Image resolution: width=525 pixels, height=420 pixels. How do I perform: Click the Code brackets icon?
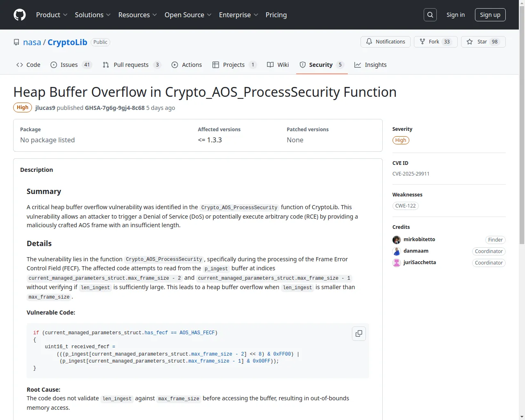point(20,65)
